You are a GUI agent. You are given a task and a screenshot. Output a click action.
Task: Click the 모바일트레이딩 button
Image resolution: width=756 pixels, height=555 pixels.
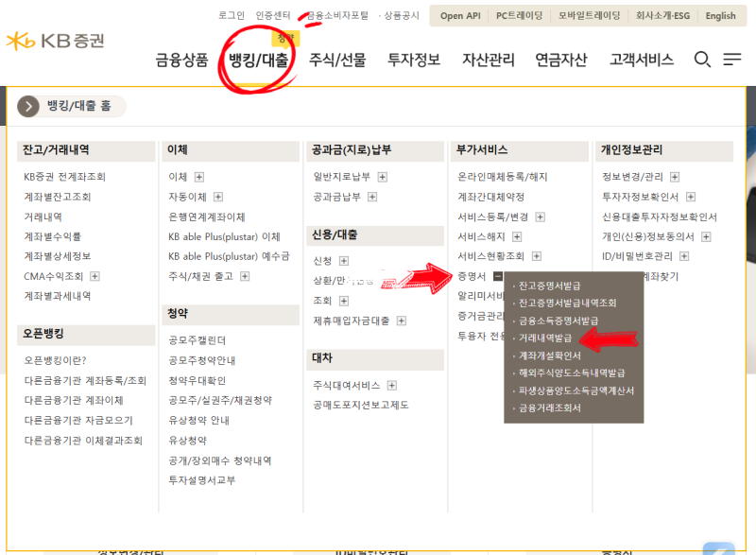coord(589,15)
